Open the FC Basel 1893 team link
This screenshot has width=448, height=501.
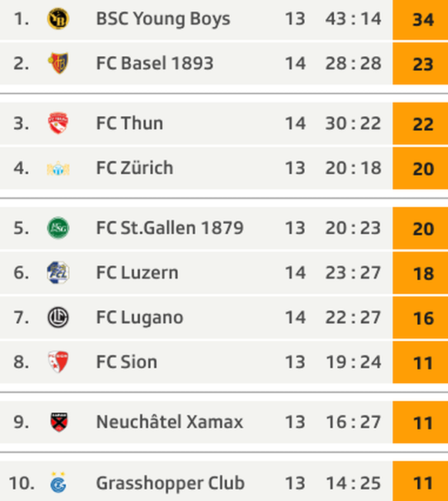[x=155, y=63]
